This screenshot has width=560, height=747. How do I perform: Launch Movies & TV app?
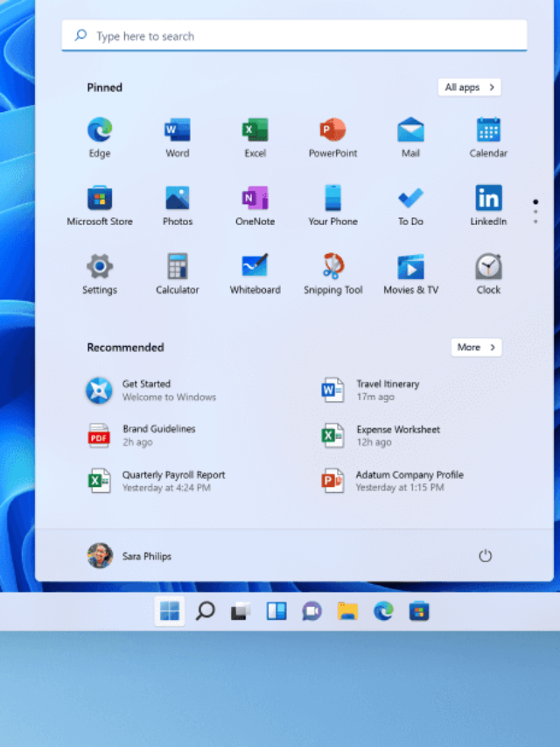(410, 267)
